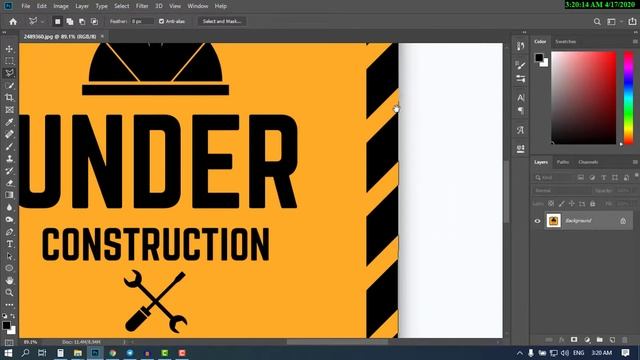Image resolution: width=640 pixels, height=360 pixels.
Task: Open the Layers panel flyout menu
Action: point(635,162)
